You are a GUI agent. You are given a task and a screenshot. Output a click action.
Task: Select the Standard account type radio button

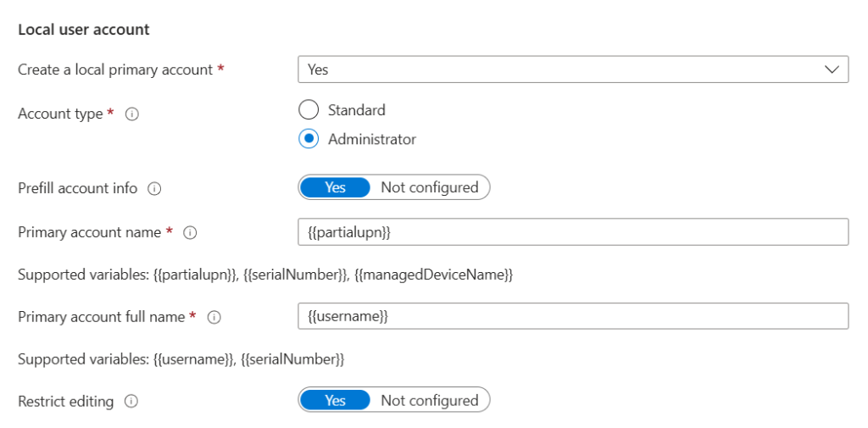309,109
